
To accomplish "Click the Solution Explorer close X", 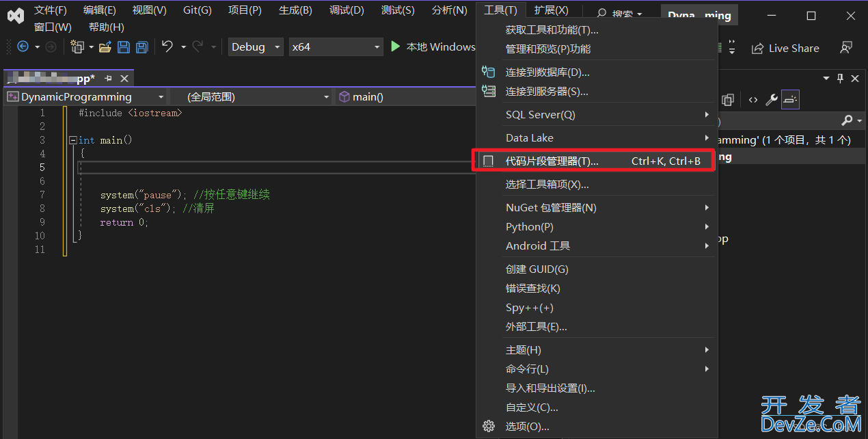I will point(855,79).
